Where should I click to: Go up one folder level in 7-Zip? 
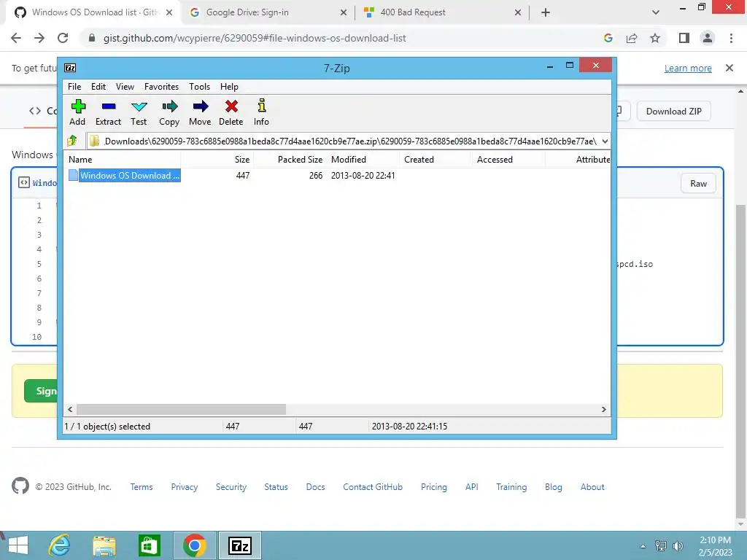[x=72, y=141]
